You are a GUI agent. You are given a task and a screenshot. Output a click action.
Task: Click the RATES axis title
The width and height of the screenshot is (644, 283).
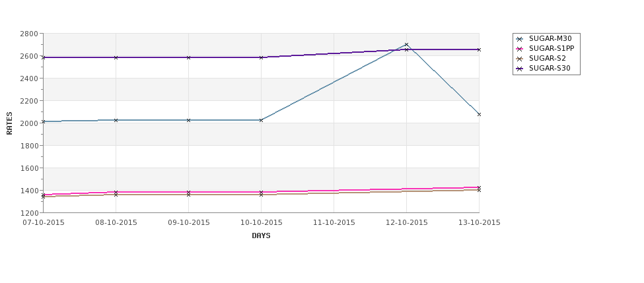pos(9,123)
